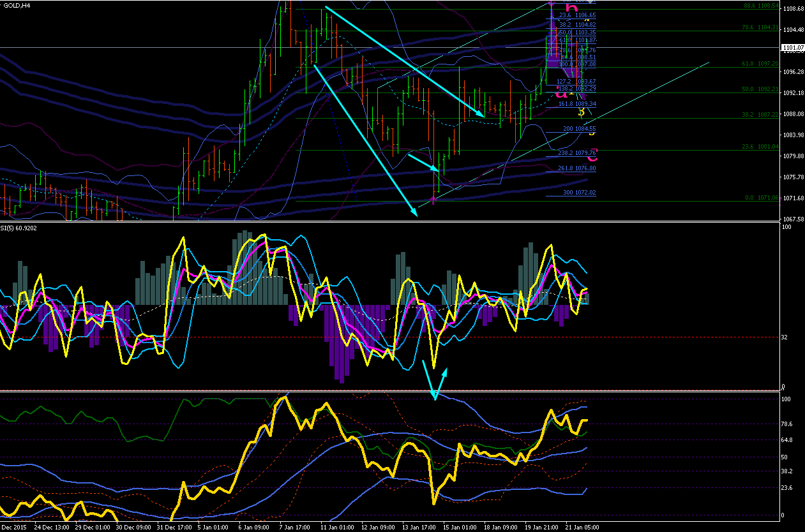Click the blue Fibonacci label 50.0 1103.35
Image resolution: width=805 pixels, height=532 pixels.
point(578,32)
